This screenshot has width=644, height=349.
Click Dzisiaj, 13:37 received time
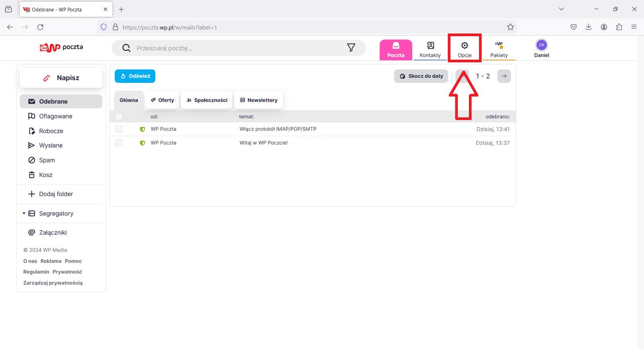493,143
